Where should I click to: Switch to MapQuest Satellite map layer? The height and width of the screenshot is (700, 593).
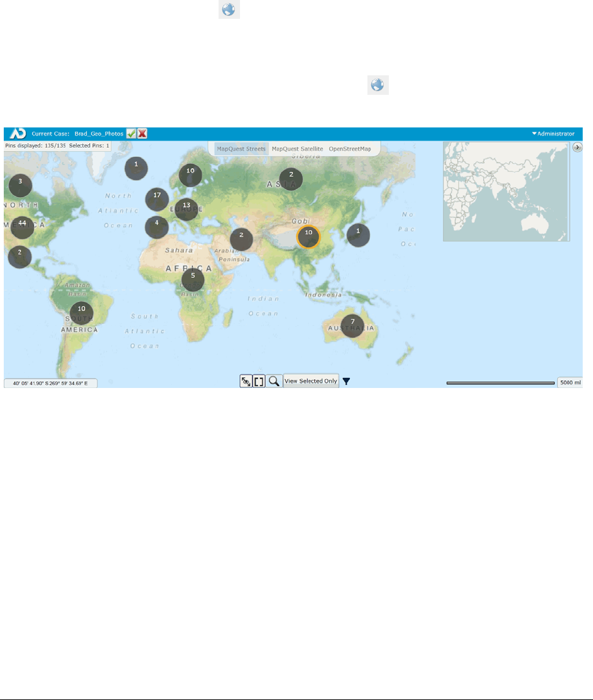coord(297,149)
